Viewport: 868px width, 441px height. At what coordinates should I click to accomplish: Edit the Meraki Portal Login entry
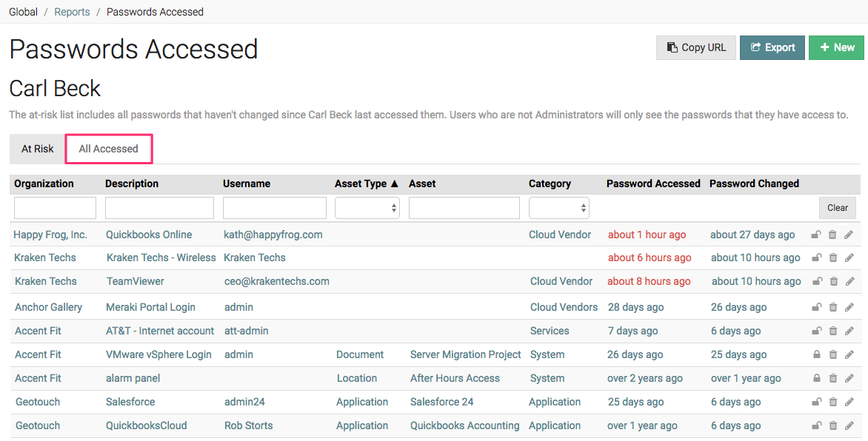coord(848,307)
